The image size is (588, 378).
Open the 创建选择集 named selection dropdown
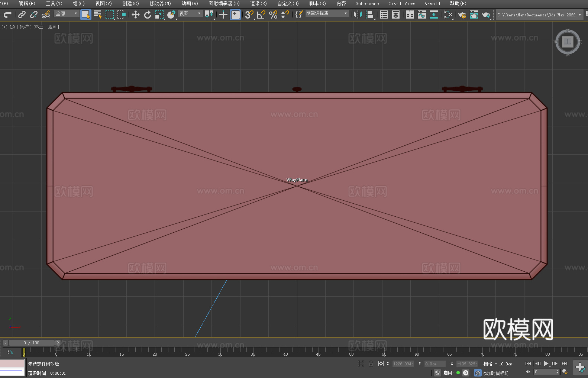click(x=327, y=13)
